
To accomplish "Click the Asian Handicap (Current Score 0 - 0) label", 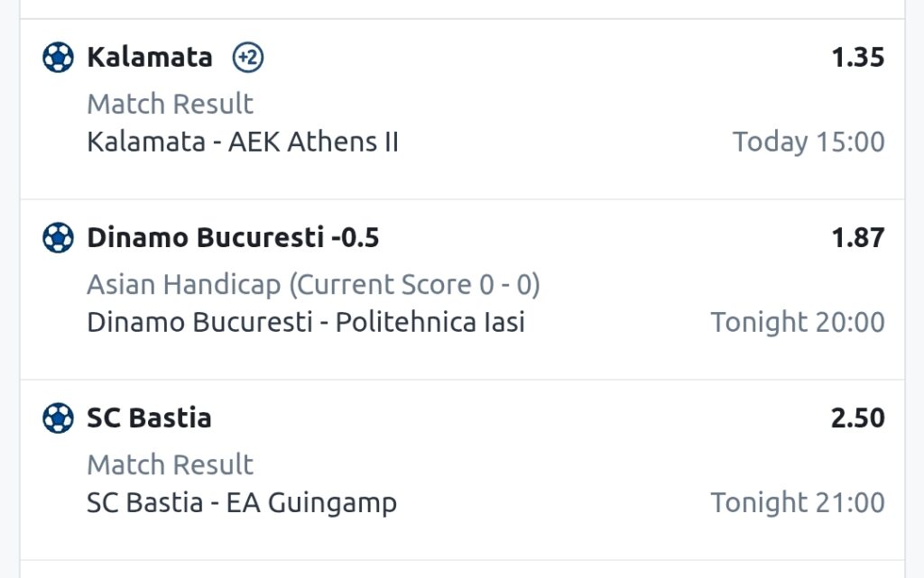I will click(313, 285).
